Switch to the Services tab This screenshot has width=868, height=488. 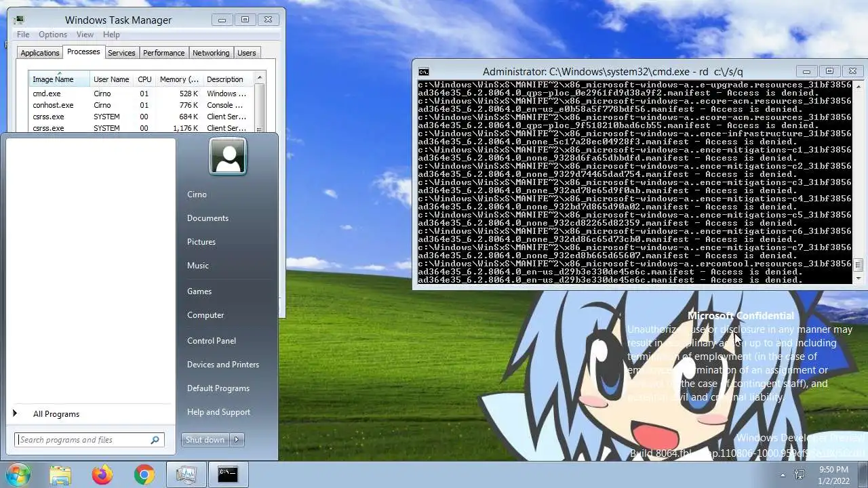tap(121, 53)
